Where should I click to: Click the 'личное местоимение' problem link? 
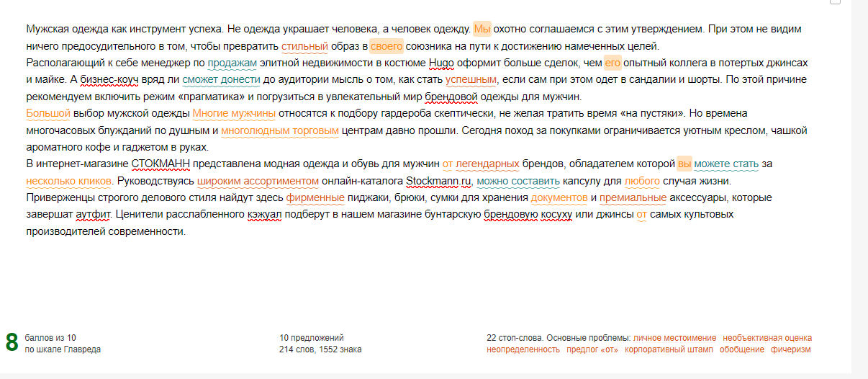click(x=675, y=338)
